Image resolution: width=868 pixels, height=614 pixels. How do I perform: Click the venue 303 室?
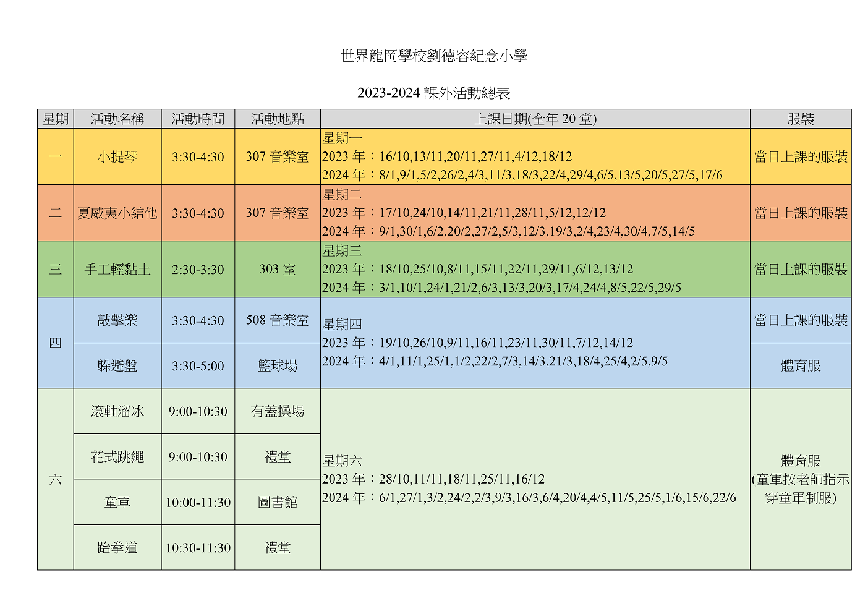278,269
